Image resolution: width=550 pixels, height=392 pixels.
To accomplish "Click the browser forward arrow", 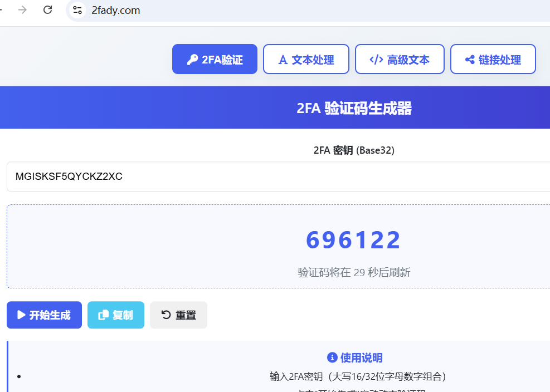I will click(22, 10).
